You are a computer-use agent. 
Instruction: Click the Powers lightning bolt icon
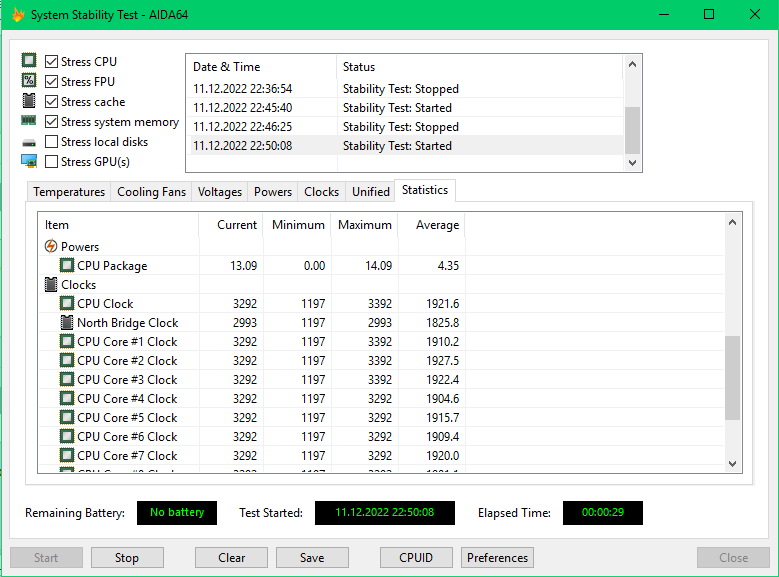click(x=51, y=246)
